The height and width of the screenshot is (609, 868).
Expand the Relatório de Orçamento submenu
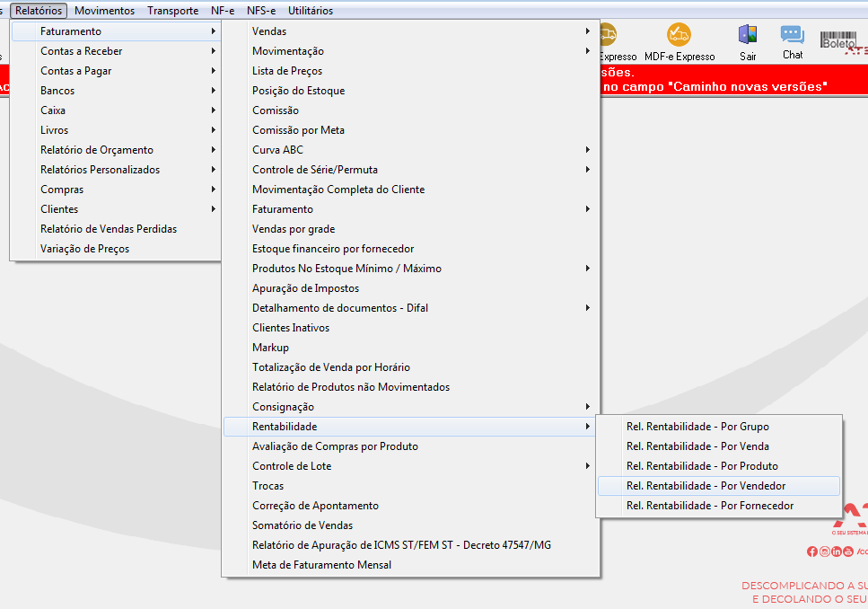coord(116,150)
